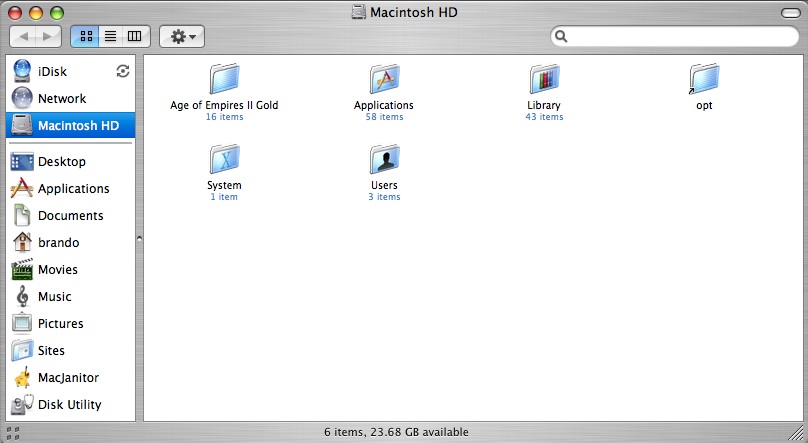This screenshot has height=443, width=808.
Task: Switch to list view
Action: 110,36
